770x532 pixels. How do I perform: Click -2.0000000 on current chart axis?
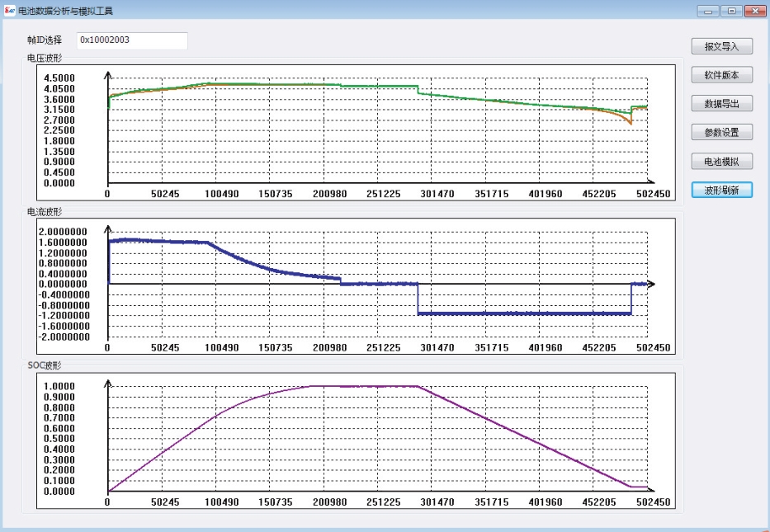click(64, 337)
